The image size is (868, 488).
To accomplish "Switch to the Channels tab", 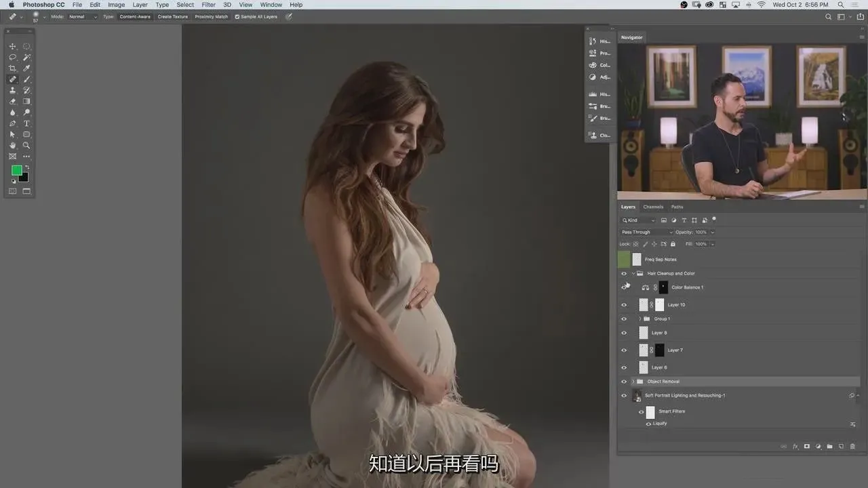I will [x=653, y=207].
